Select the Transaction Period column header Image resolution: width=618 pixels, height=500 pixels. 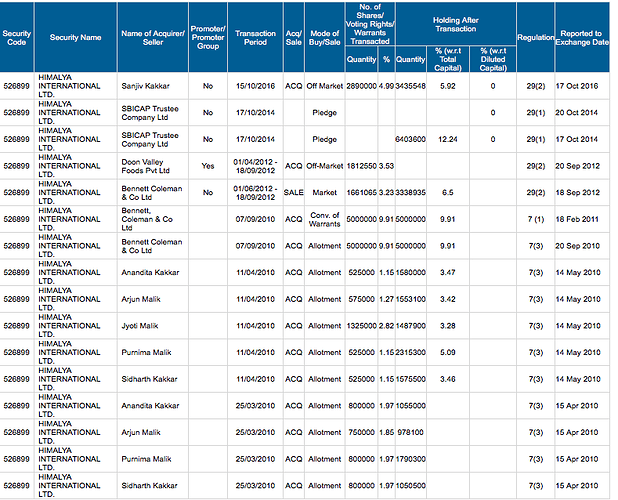pos(255,37)
